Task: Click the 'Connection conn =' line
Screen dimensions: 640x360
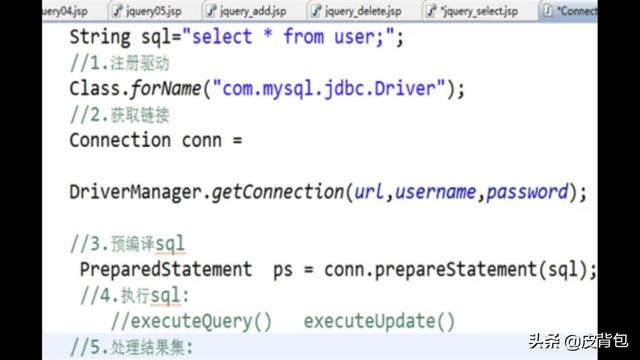Action: (x=156, y=140)
